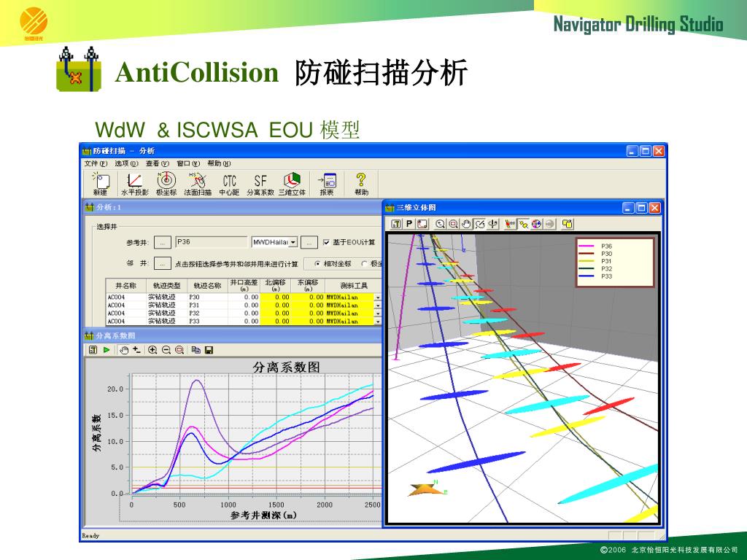Click the P33 blue legend line
The height and width of the screenshot is (560, 747).
pyautogui.click(x=586, y=276)
